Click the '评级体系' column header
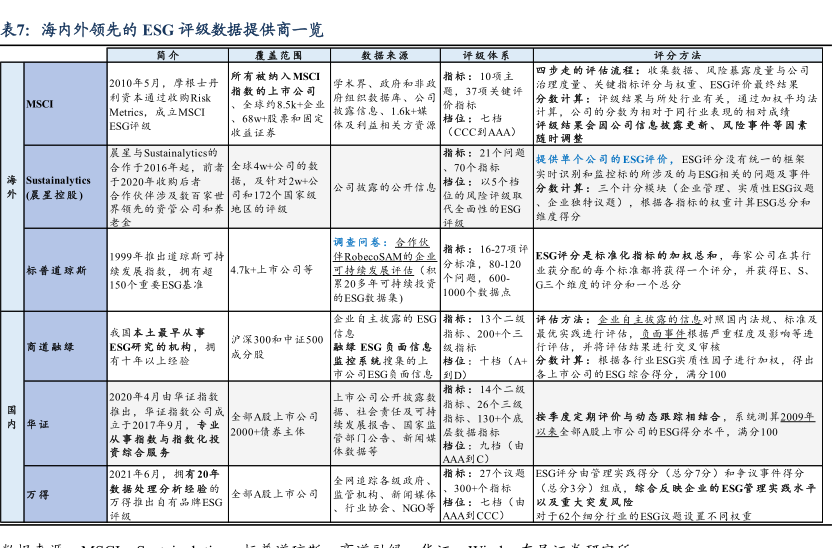The image size is (840, 548). pos(486,55)
